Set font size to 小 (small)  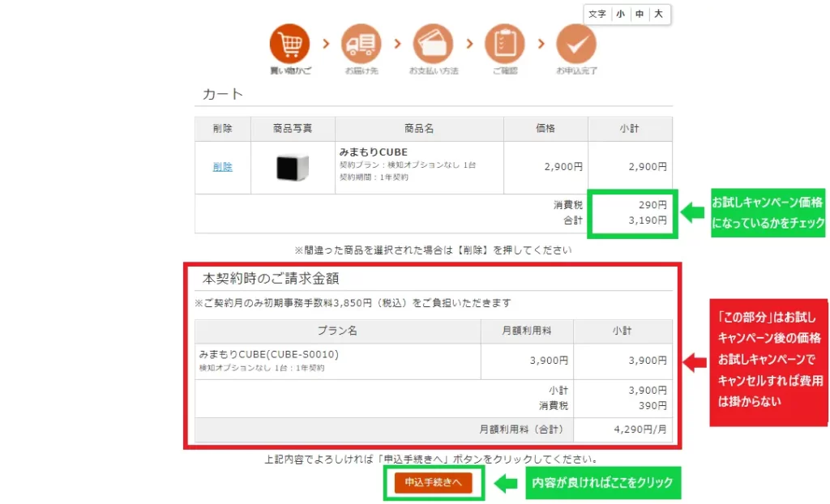click(620, 15)
